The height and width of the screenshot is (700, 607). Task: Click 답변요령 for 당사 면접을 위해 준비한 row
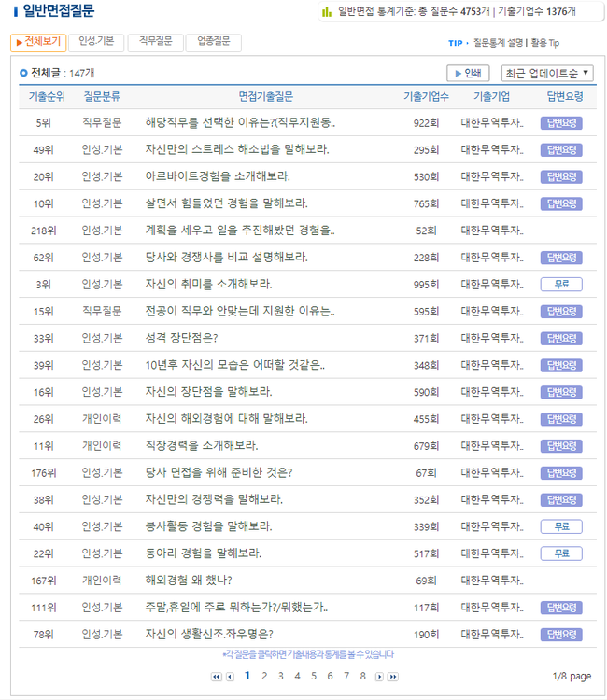click(561, 473)
